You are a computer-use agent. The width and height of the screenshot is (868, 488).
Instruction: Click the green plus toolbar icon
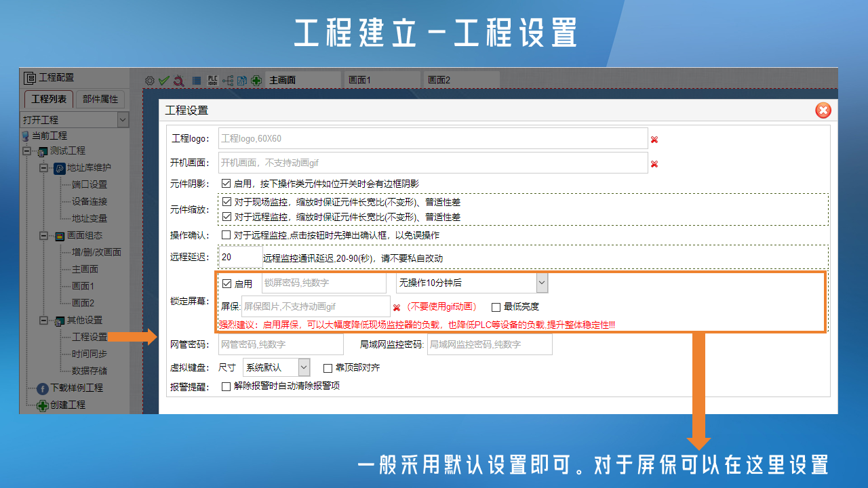(x=256, y=80)
